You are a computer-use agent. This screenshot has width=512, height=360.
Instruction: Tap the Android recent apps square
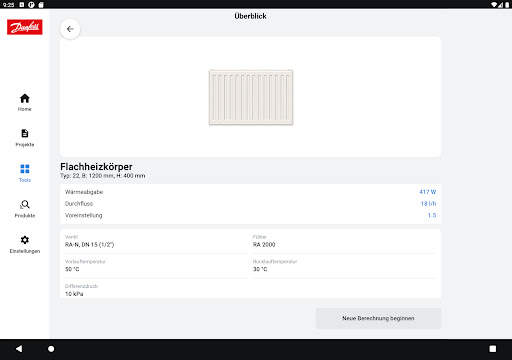coord(493,349)
